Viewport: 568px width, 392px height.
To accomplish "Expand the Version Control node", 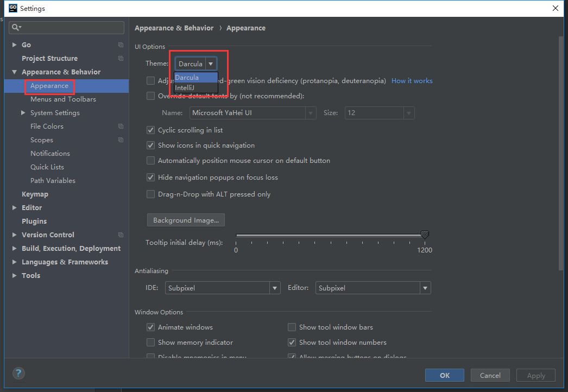I will [x=15, y=235].
